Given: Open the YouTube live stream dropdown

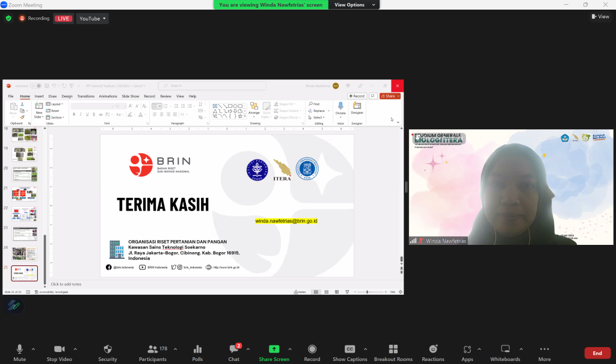Looking at the screenshot, I should 92,19.
